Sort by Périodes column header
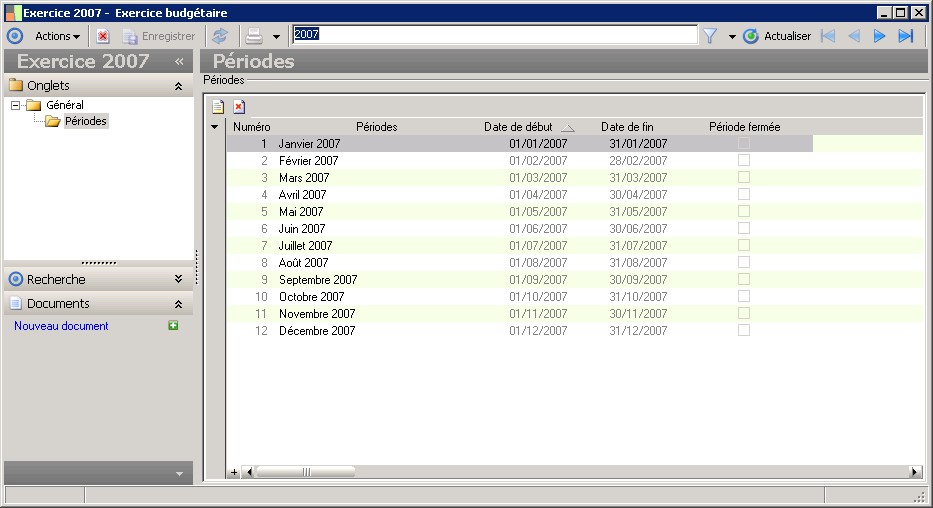The height and width of the screenshot is (508, 933). 377,127
